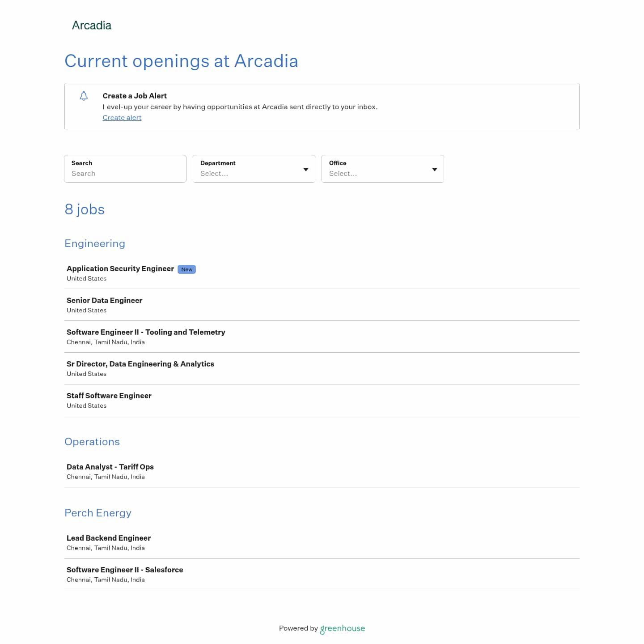The height and width of the screenshot is (644, 644).
Task: Open the Sr Director, Data Engineering & Analytics role
Action: [x=140, y=364]
